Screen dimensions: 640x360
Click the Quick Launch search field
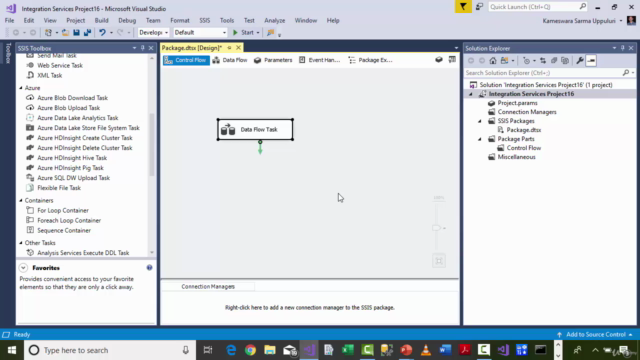(x=537, y=7)
